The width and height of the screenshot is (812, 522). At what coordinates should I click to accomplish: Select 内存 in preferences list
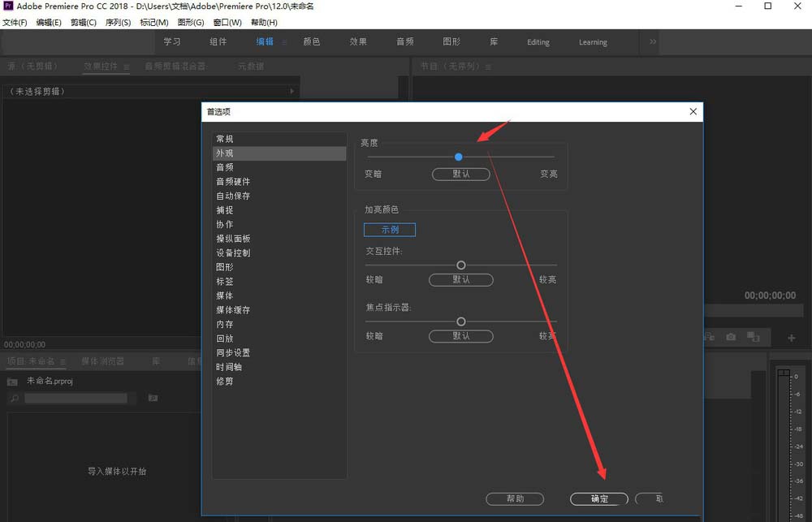pyautogui.click(x=279, y=324)
